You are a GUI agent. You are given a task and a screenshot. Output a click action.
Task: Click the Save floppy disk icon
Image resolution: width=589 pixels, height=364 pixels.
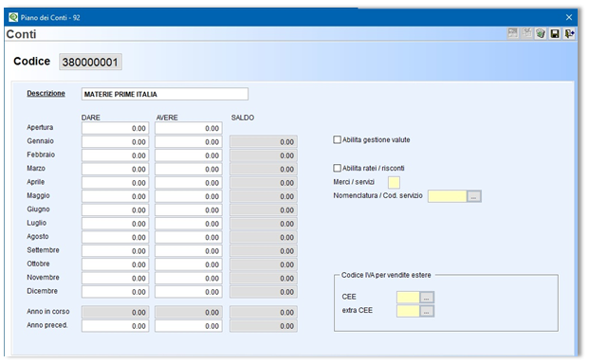point(555,34)
